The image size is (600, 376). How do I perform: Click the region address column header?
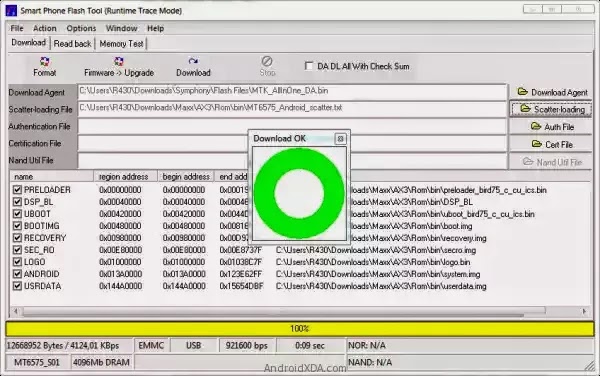pyautogui.click(x=126, y=177)
